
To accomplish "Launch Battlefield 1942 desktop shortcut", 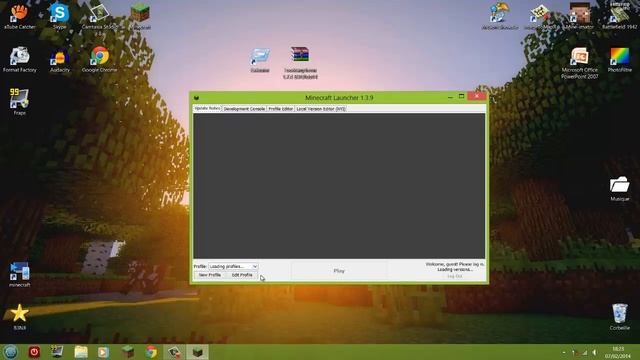I will 620,16.
